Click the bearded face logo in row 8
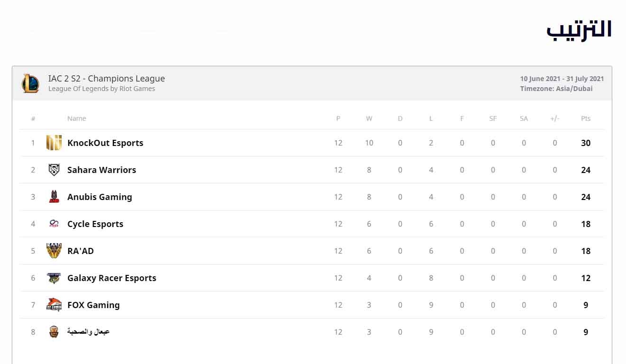Screen dimensions: 626x364 coord(54,332)
